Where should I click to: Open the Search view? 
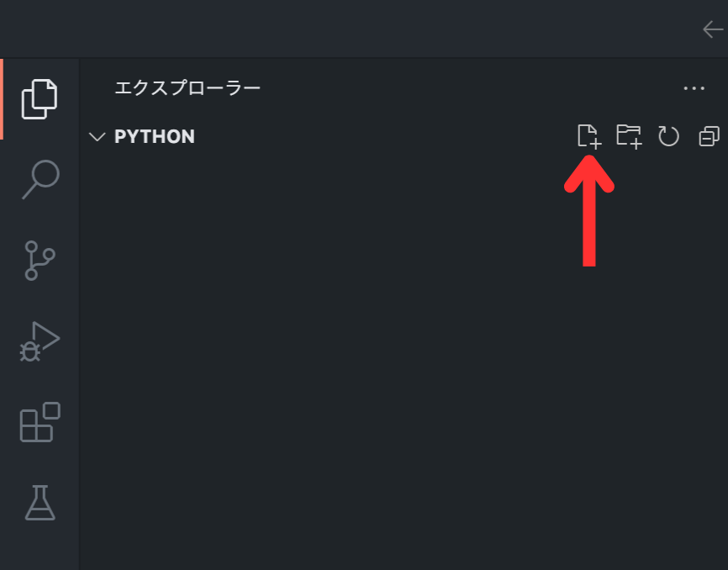click(38, 179)
